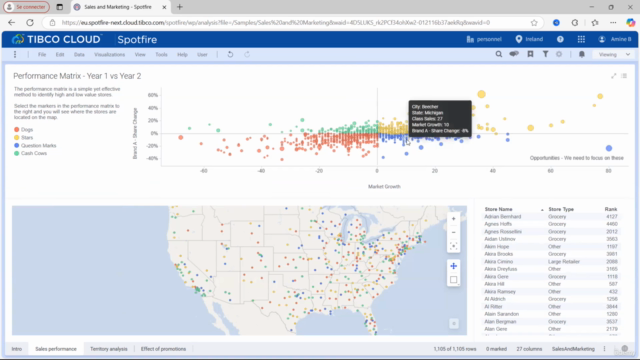Open the Visualizations menu
The height and width of the screenshot is (360, 640).
[109, 54]
